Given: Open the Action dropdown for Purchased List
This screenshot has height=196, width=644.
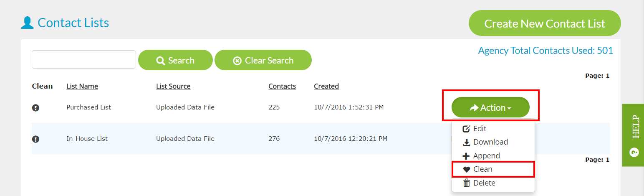Looking at the screenshot, I should [x=490, y=107].
